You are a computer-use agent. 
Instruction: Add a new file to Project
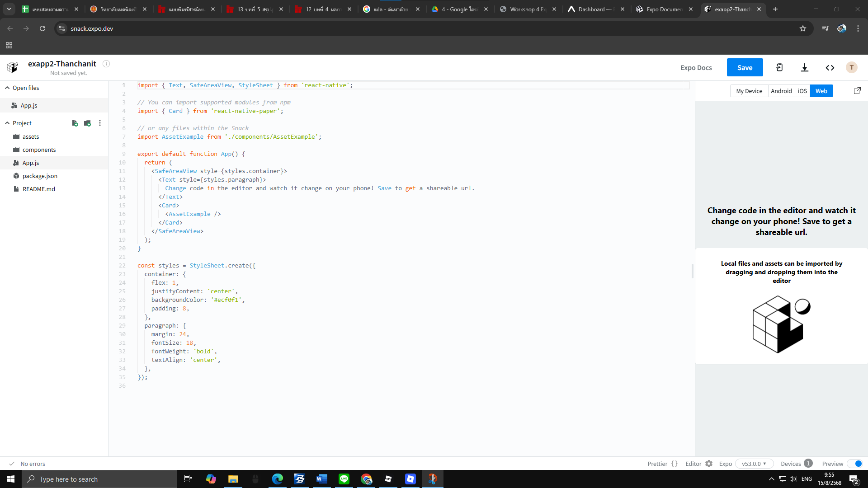(75, 123)
